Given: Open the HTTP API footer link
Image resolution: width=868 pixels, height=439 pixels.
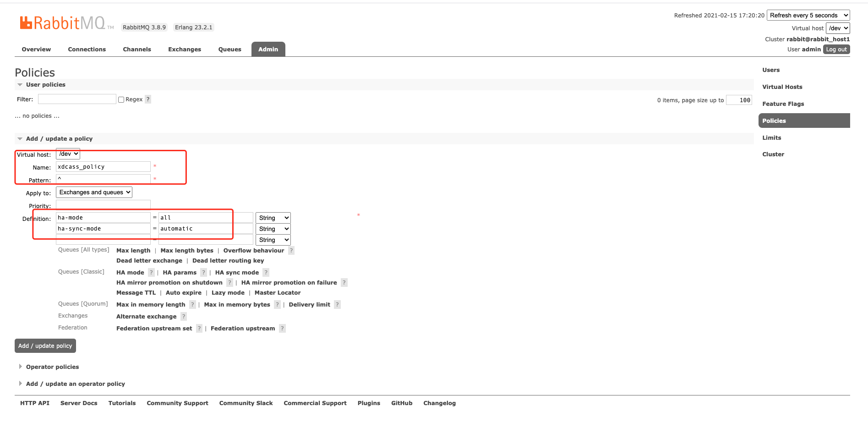Looking at the screenshot, I should click(35, 403).
